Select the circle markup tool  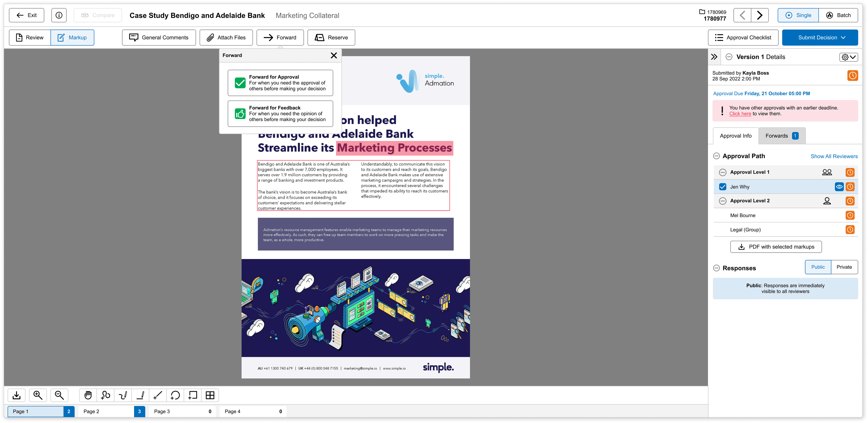coord(175,395)
